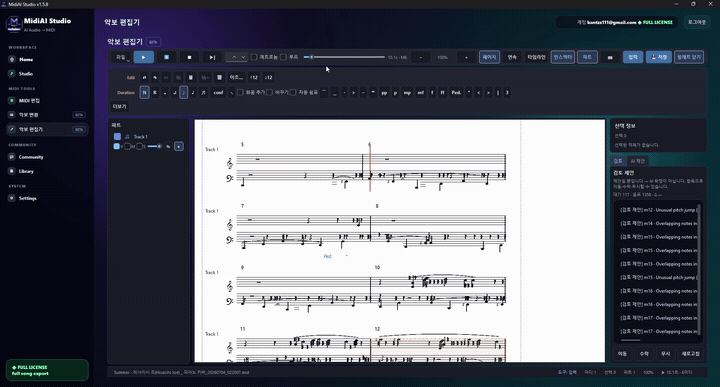The height and width of the screenshot is (387, 720).
Task: Switch to page view mode 페이지
Action: click(x=489, y=57)
